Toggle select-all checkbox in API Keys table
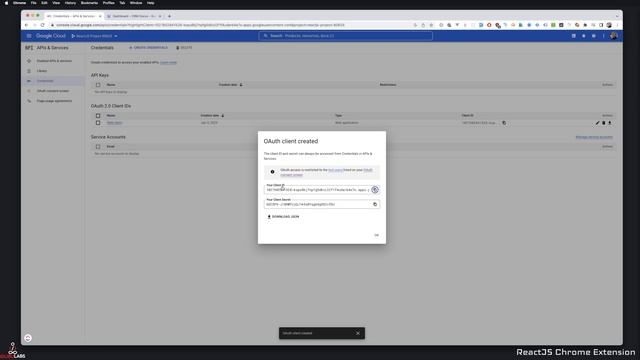The height and width of the screenshot is (360, 640). 98,85
